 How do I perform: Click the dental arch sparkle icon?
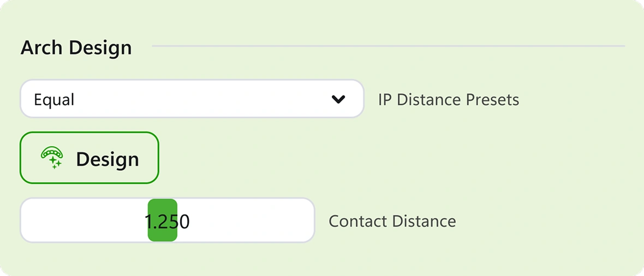tap(52, 158)
